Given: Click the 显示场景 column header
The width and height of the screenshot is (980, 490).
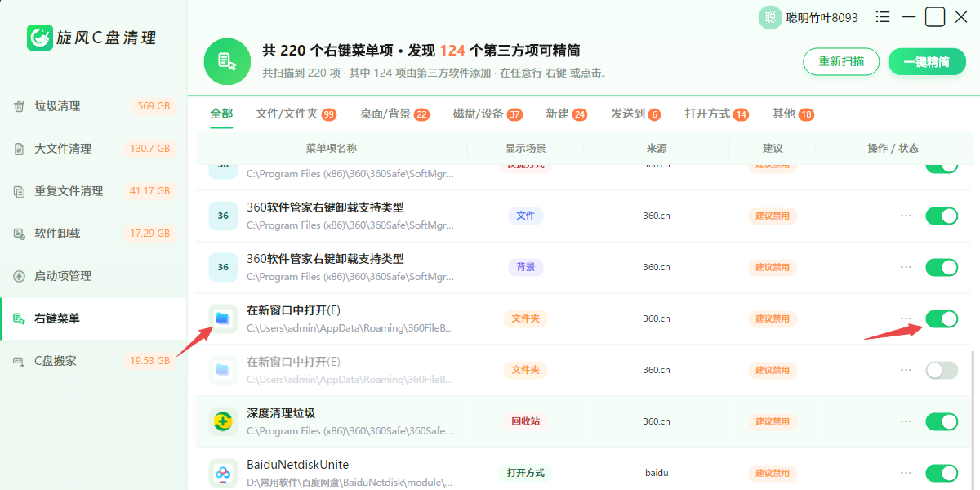Looking at the screenshot, I should pyautogui.click(x=525, y=148).
